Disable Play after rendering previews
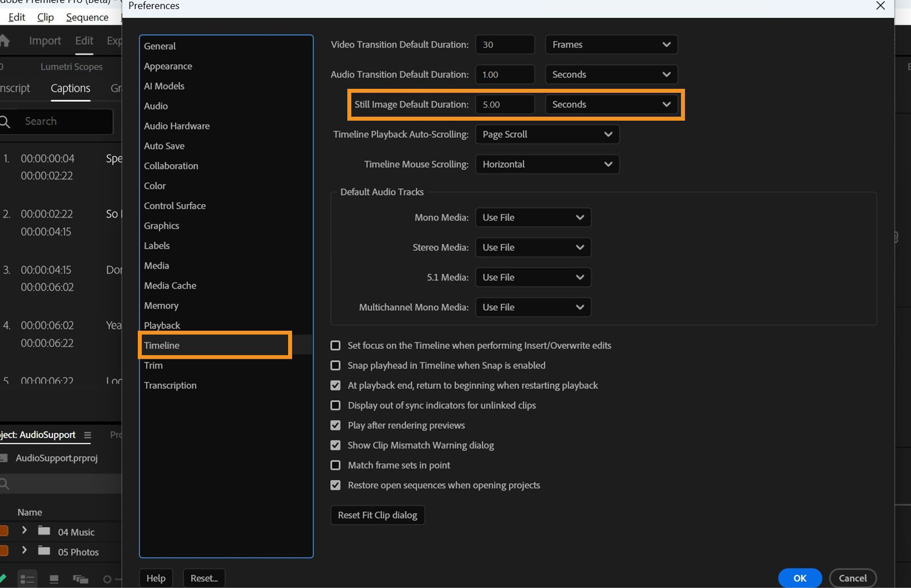911x588 pixels. point(335,425)
